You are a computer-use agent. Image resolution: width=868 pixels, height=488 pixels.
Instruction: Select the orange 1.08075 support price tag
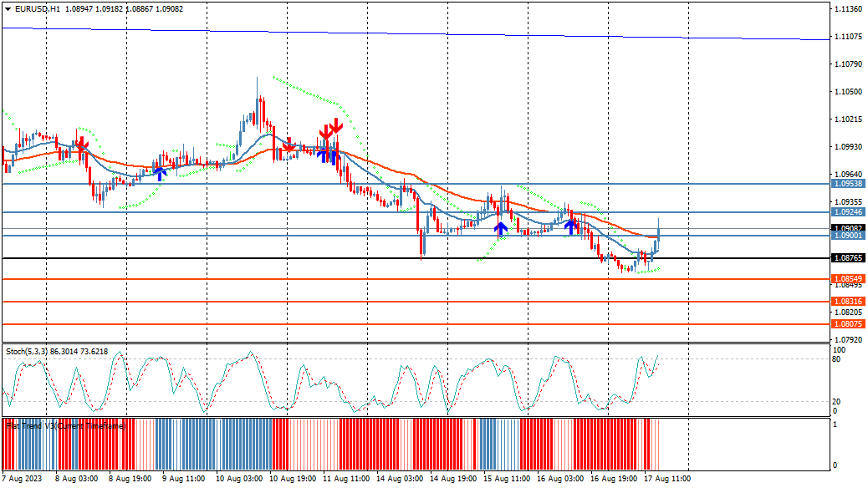(x=848, y=324)
